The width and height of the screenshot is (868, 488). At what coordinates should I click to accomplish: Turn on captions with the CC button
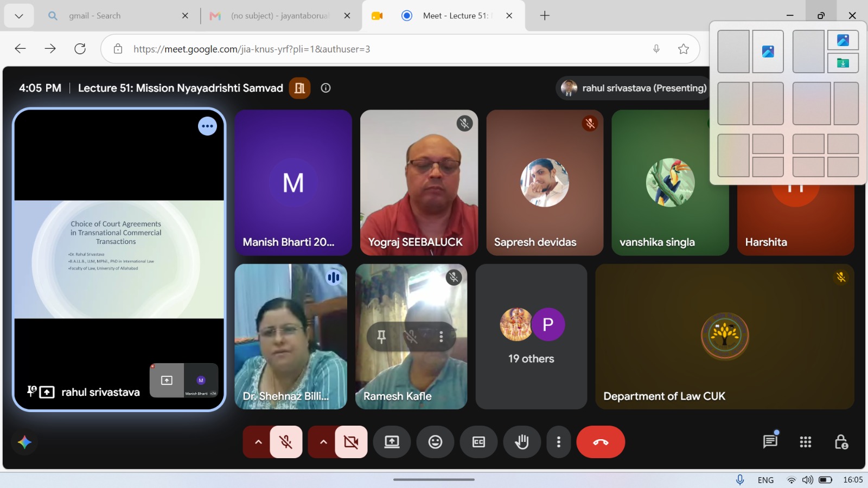(478, 442)
